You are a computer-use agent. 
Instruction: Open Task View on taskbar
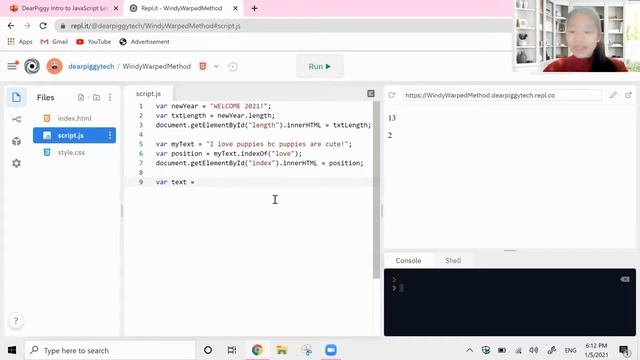[232, 350]
